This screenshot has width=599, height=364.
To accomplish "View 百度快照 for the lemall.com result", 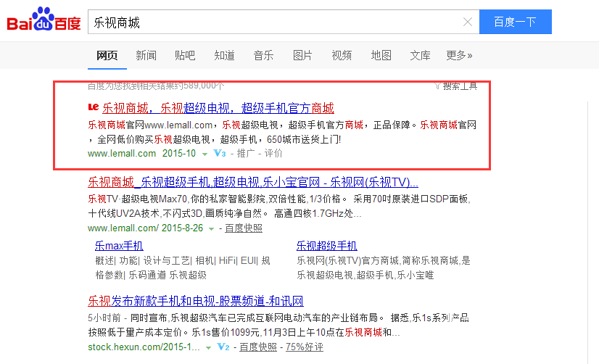I will (243, 228).
